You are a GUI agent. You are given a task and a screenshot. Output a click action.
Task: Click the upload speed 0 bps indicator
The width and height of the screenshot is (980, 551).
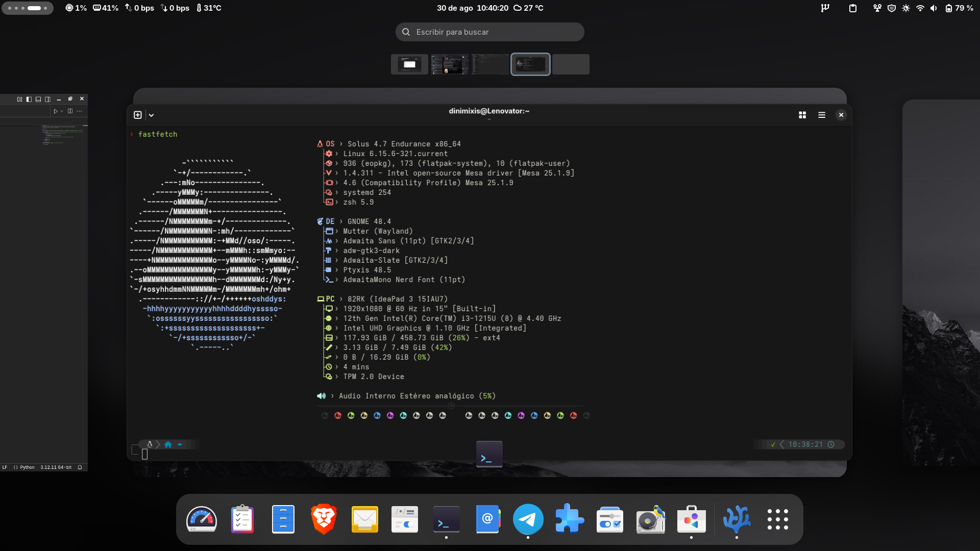pyautogui.click(x=139, y=8)
